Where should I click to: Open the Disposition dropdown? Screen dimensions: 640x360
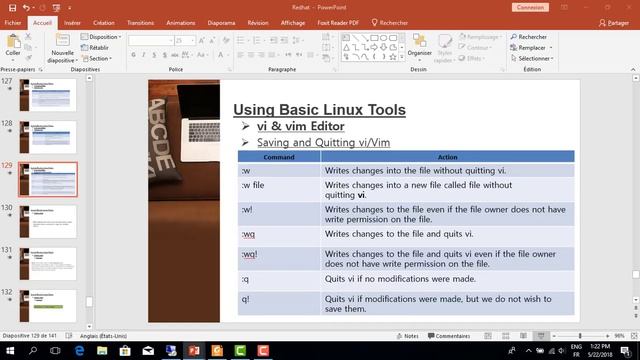(x=101, y=37)
